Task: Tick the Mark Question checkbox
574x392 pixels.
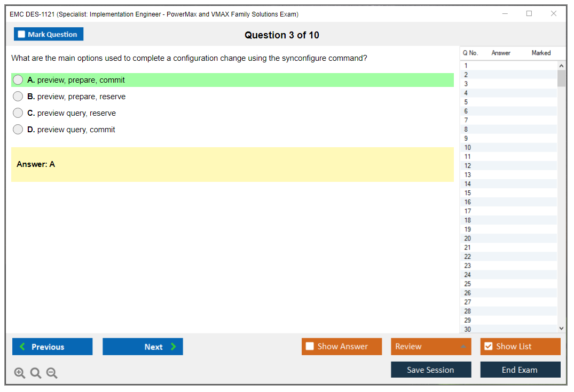Action: click(x=22, y=35)
